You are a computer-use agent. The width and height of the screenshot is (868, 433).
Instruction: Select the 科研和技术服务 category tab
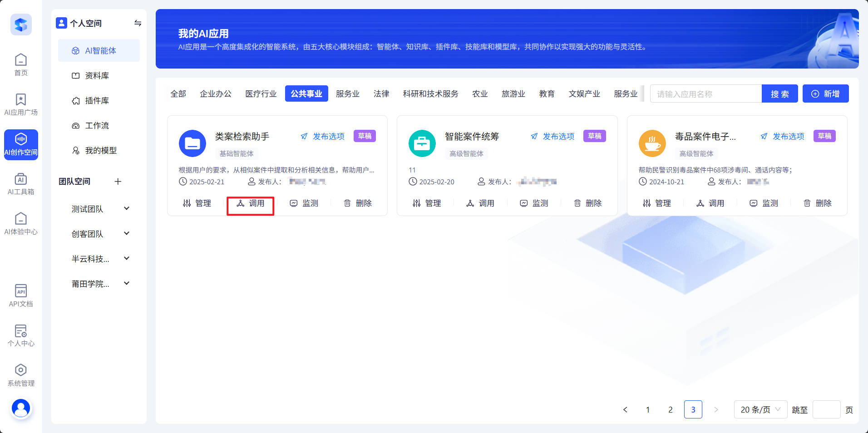click(430, 93)
